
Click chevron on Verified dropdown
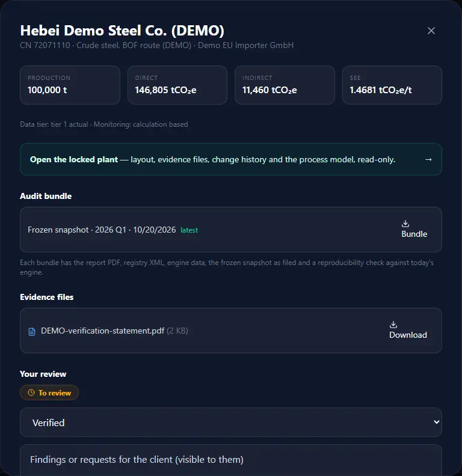tap(437, 422)
